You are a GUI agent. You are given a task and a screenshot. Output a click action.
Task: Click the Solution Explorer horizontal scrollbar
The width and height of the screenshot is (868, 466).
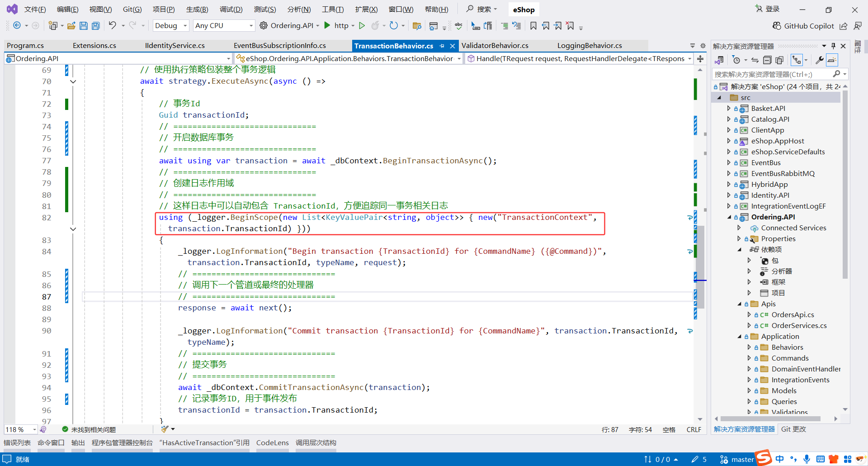(771, 419)
